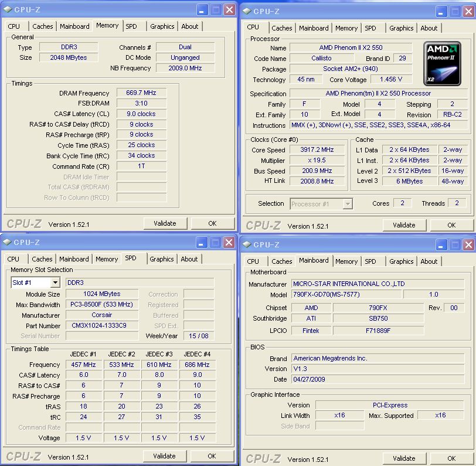Open Graphics tab in CPU window
This screenshot has height=466, width=476.
[x=402, y=28]
